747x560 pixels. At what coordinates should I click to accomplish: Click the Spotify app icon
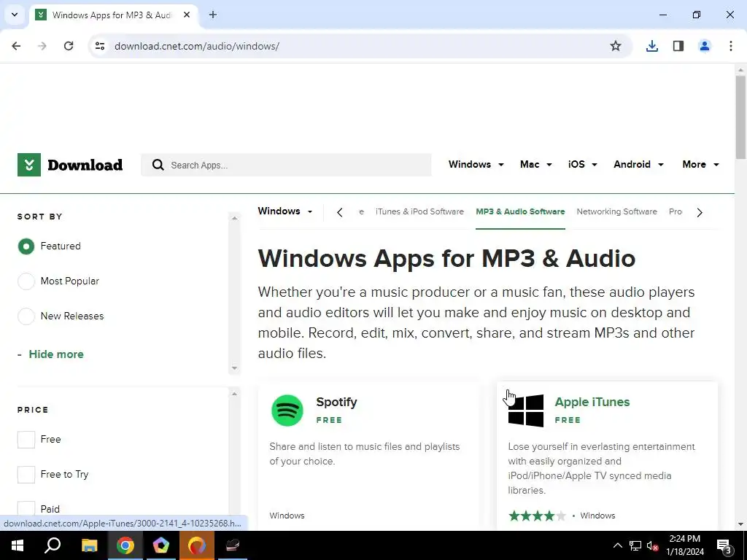(x=287, y=411)
